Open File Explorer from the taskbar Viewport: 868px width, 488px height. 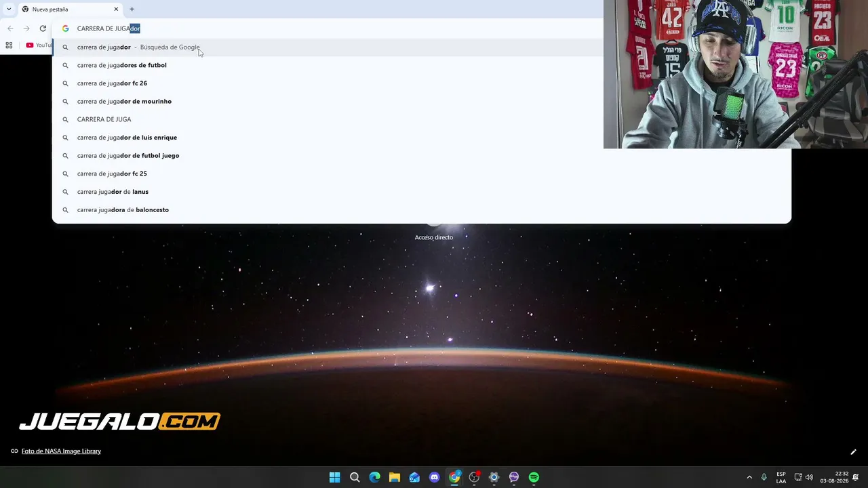pyautogui.click(x=395, y=477)
